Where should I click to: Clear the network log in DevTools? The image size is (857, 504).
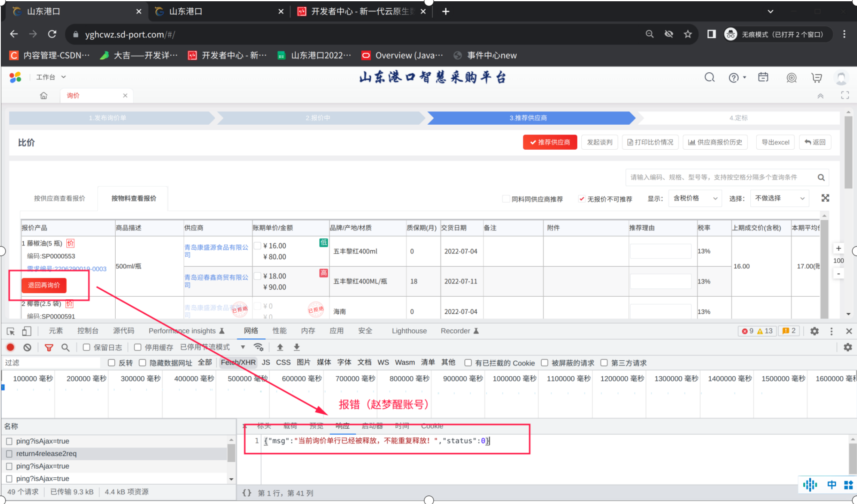click(x=27, y=347)
